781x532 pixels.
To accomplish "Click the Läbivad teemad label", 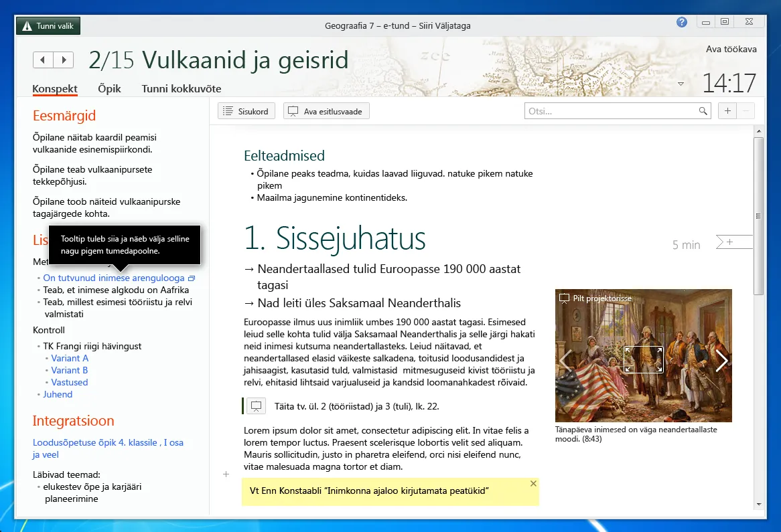I will [66, 474].
